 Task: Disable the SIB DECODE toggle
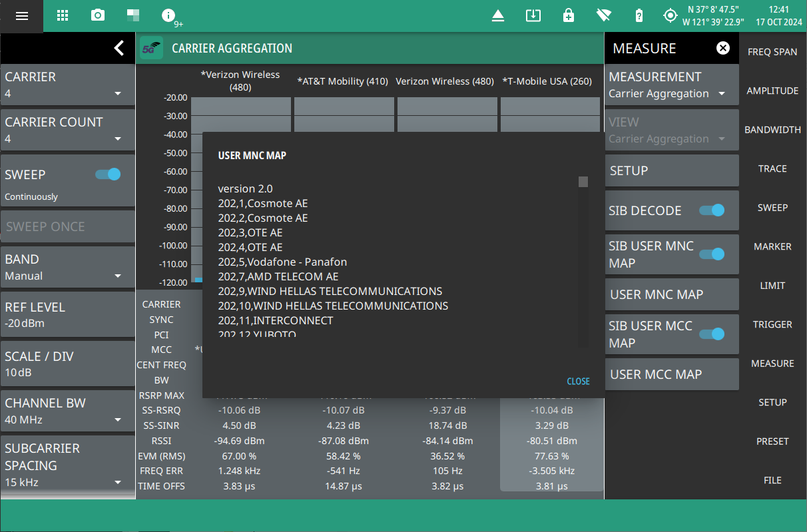[x=711, y=210]
